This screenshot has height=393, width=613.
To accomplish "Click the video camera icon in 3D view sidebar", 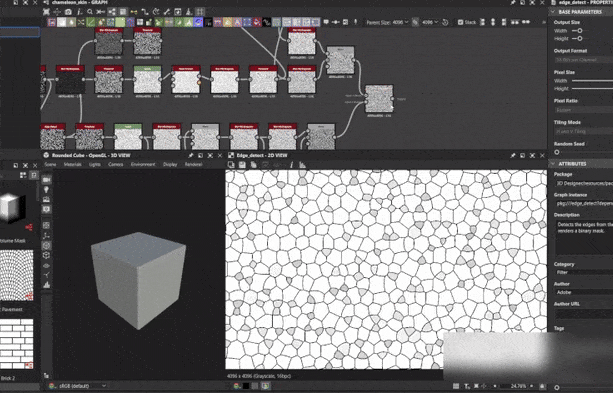I will [46, 179].
